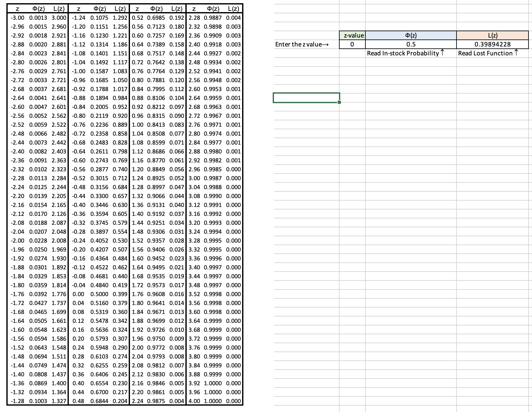
Task: Click the green z-value header cell
Action: click(x=352, y=36)
